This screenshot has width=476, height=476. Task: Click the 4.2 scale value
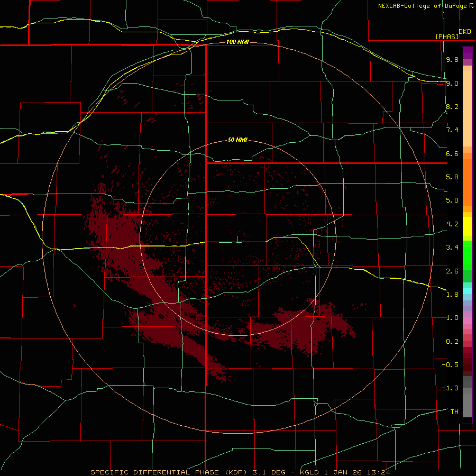pyautogui.click(x=452, y=224)
